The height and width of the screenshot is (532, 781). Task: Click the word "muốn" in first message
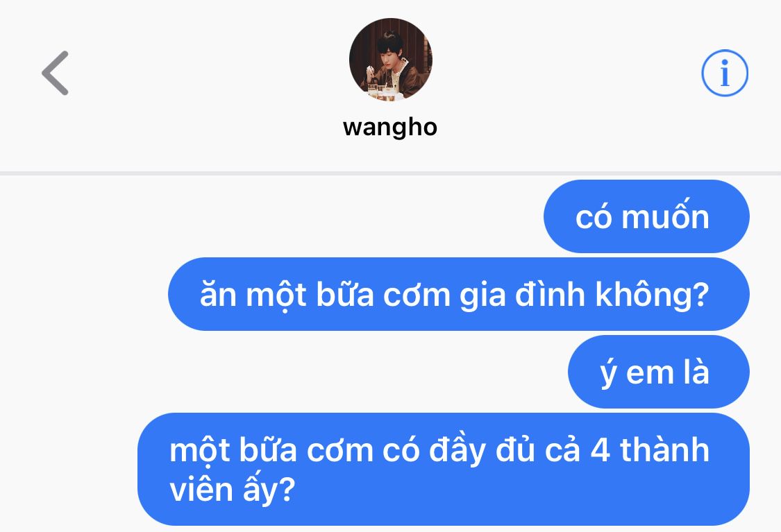tap(665, 216)
